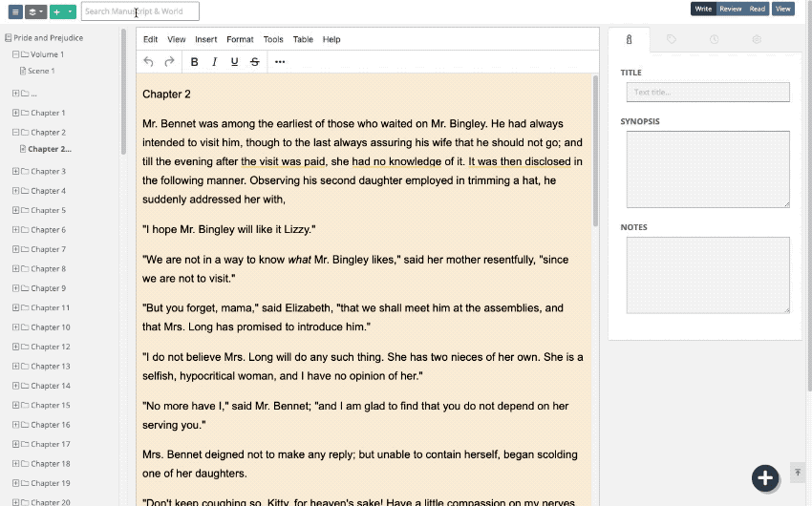This screenshot has width=812, height=506.
Task: Click the top-right View button
Action: tap(783, 9)
